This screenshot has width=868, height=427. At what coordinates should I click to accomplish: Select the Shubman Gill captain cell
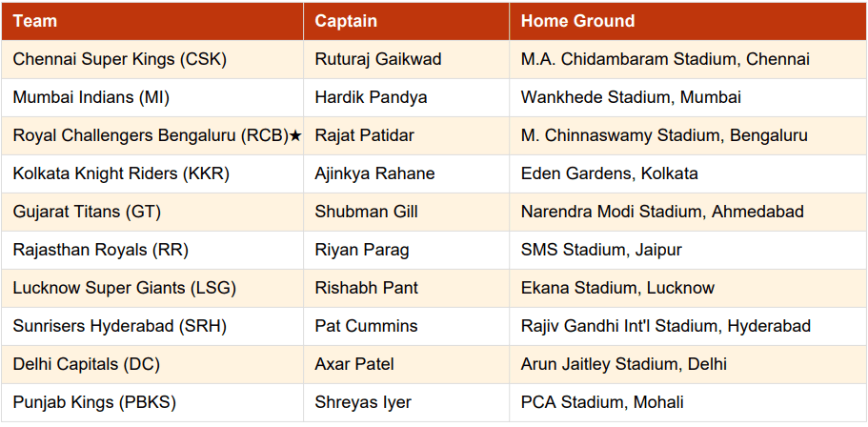click(x=366, y=212)
